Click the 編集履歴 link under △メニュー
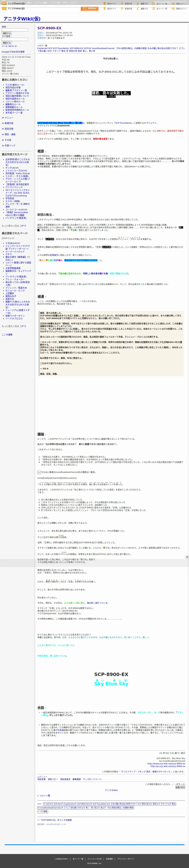 coord(77,779)
